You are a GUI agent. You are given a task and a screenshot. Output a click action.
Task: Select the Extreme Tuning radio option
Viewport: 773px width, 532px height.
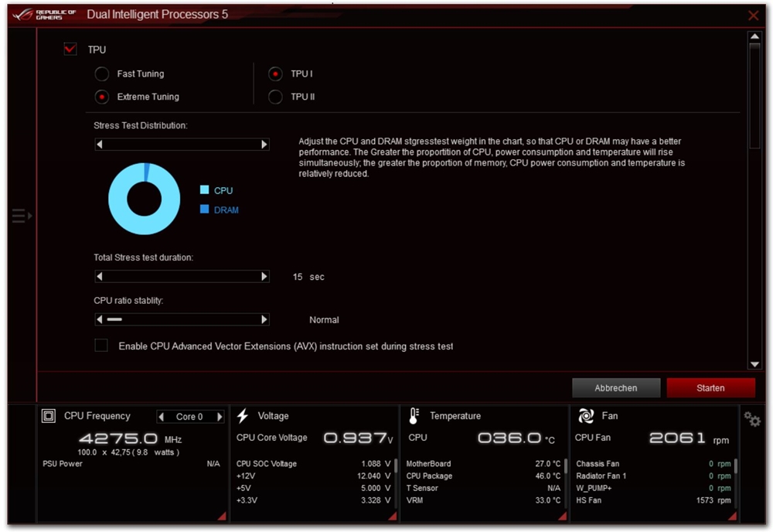coord(102,97)
